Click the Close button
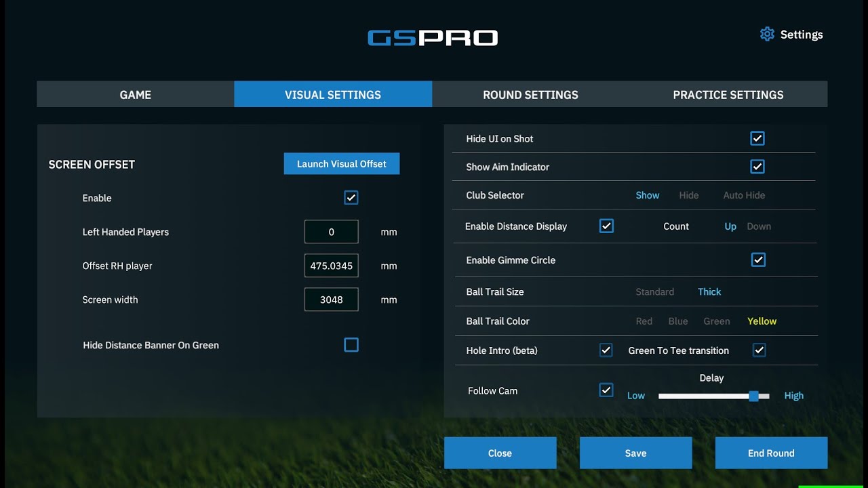 pyautogui.click(x=500, y=453)
